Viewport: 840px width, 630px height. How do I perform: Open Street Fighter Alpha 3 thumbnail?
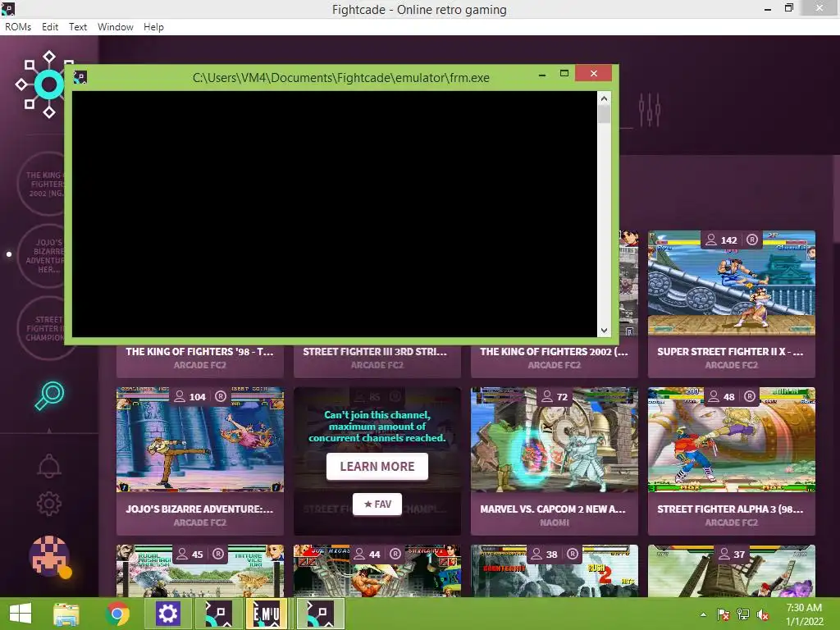tap(731, 440)
